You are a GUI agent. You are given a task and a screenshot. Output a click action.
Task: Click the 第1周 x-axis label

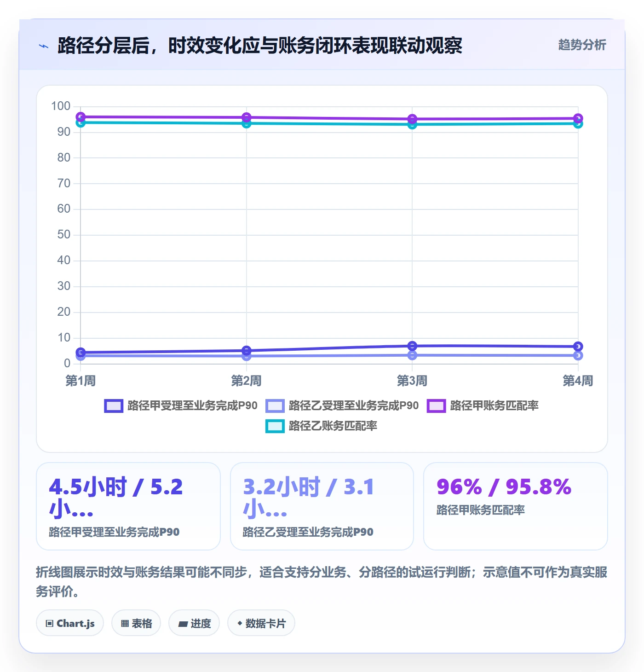point(80,381)
